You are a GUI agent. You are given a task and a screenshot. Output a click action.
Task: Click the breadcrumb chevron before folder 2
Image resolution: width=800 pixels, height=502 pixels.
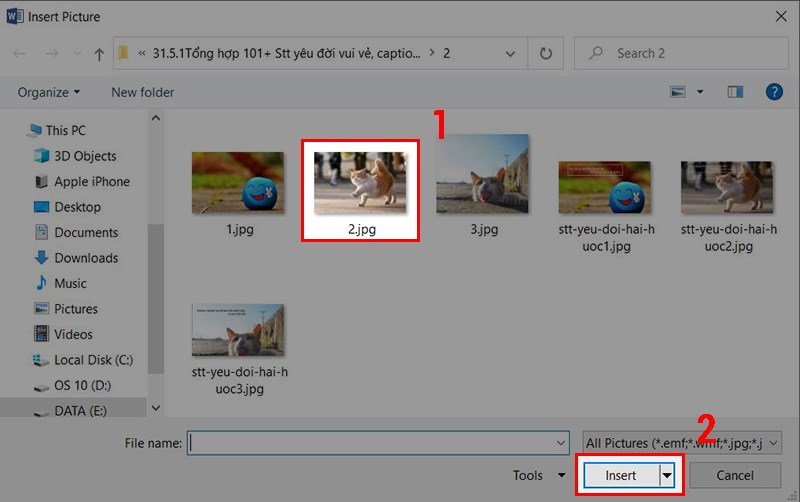[x=432, y=53]
